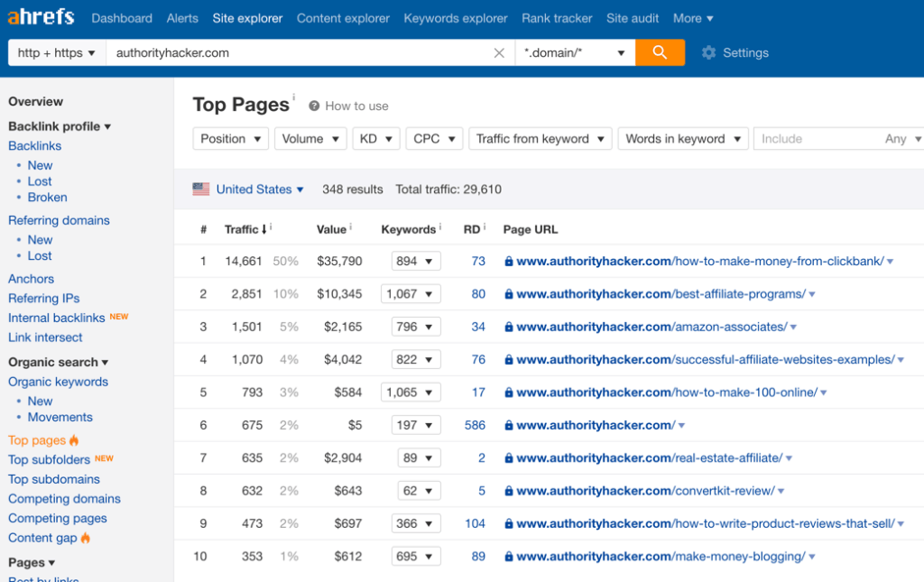Image resolution: width=924 pixels, height=582 pixels.
Task: Open Competing domains in the sidebar
Action: click(64, 499)
